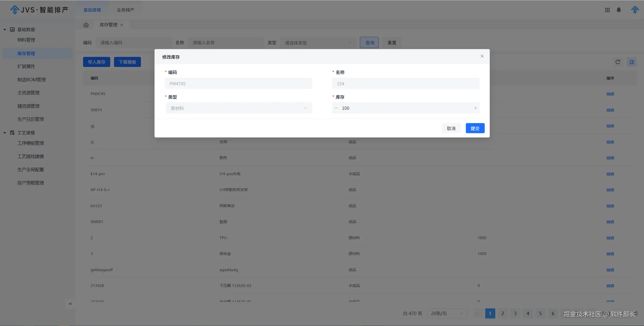Viewport: 644px width, 326px height.
Task: Click the 提交 button
Action: (475, 128)
